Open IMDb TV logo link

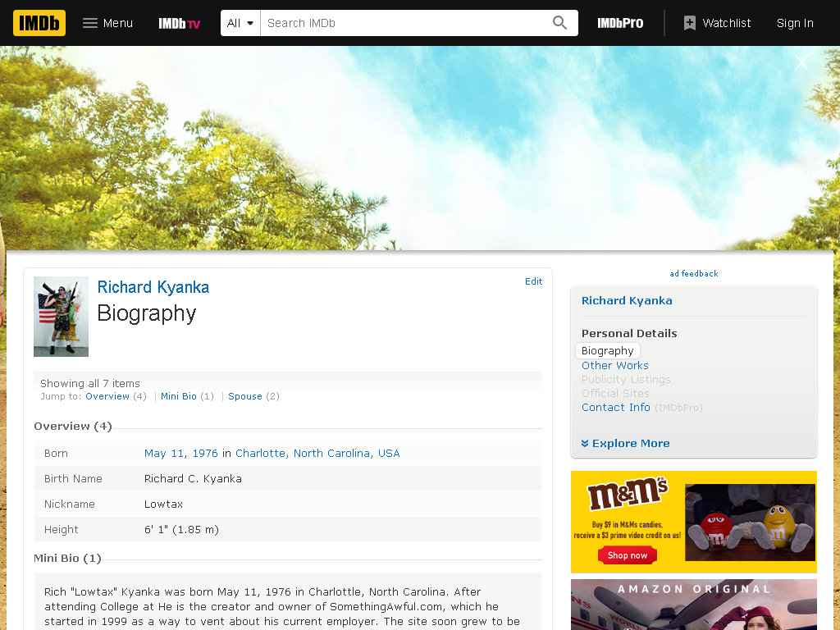click(x=179, y=24)
